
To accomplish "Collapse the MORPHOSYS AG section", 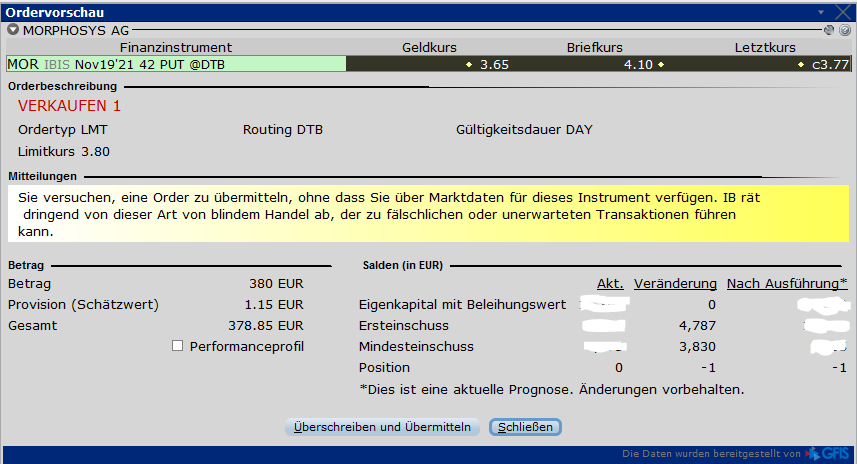I will [x=13, y=30].
